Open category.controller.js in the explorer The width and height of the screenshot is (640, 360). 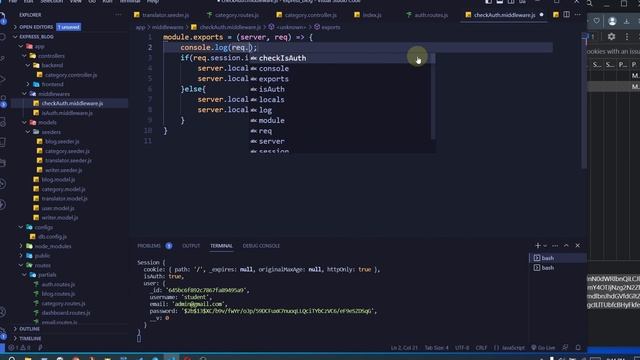[71, 75]
